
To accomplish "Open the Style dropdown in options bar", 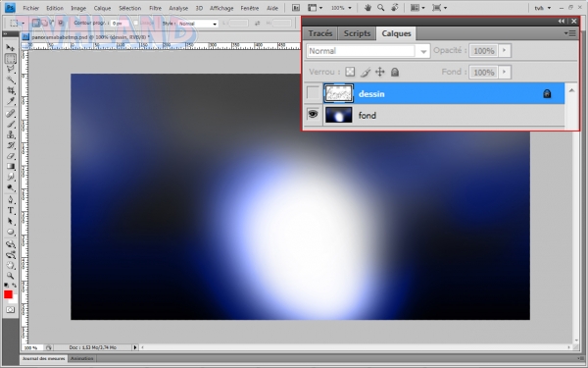I will [x=198, y=24].
